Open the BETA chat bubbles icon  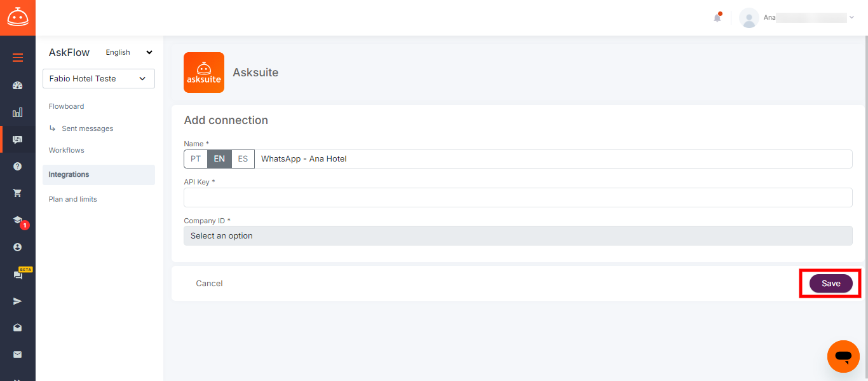pyautogui.click(x=18, y=275)
